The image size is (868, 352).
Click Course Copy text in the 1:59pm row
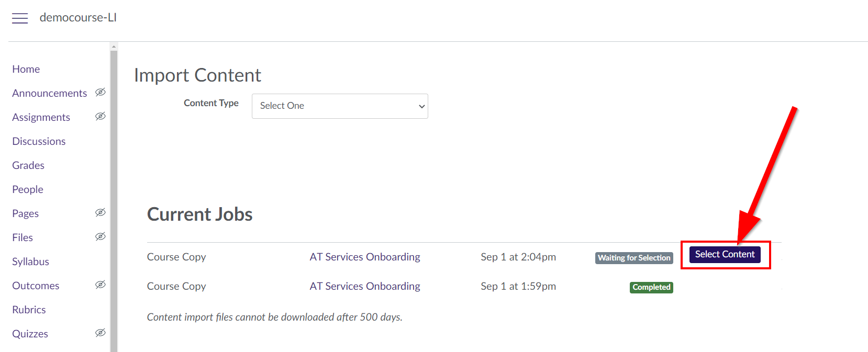[176, 286]
